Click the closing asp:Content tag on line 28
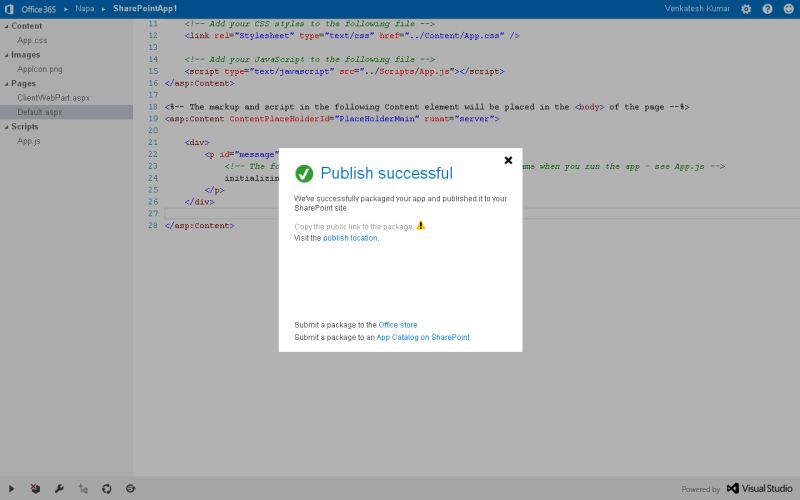The image size is (800, 500). 199,226
